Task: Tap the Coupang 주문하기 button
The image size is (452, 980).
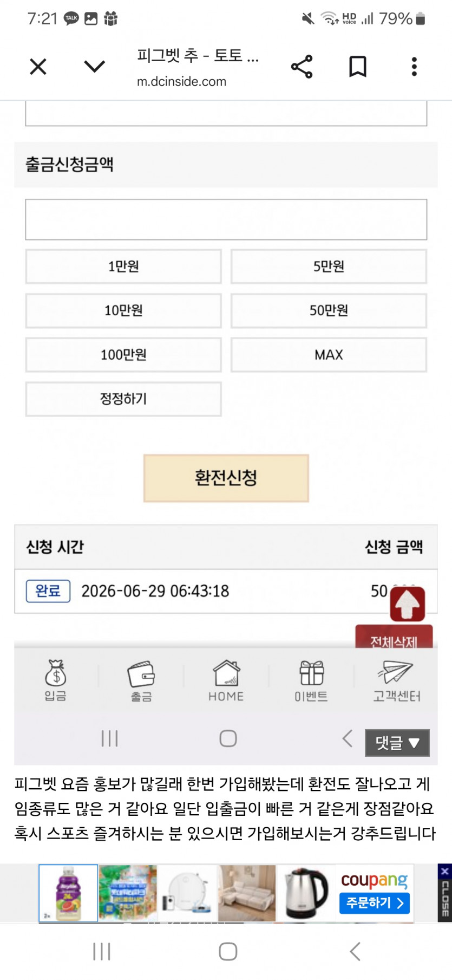Action: point(375,903)
